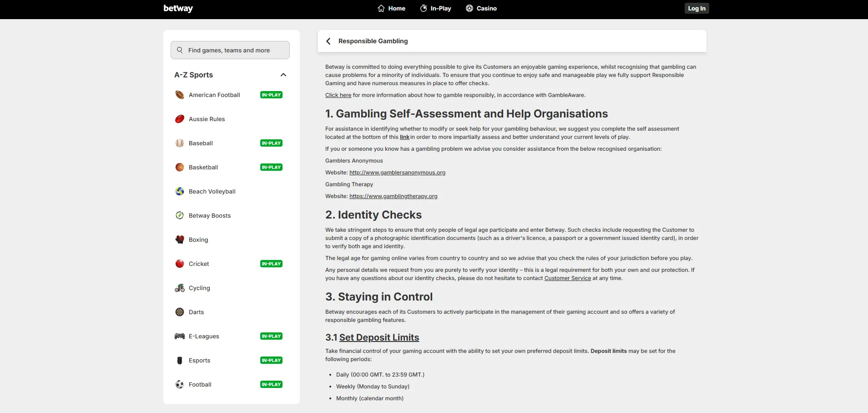This screenshot has height=413, width=868.
Task: Click Football IN-PLAY badge
Action: 271,384
